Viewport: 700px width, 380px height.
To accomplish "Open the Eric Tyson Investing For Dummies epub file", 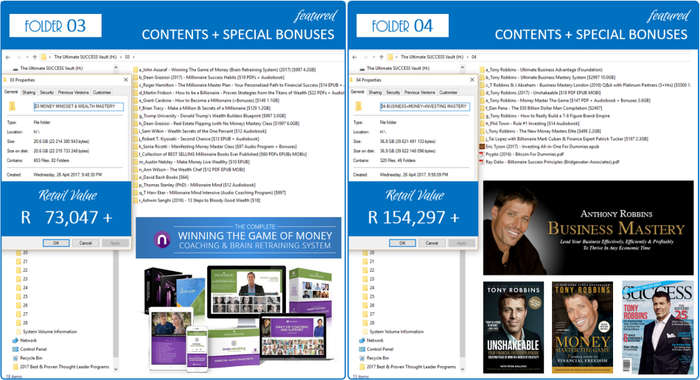I will click(x=539, y=146).
